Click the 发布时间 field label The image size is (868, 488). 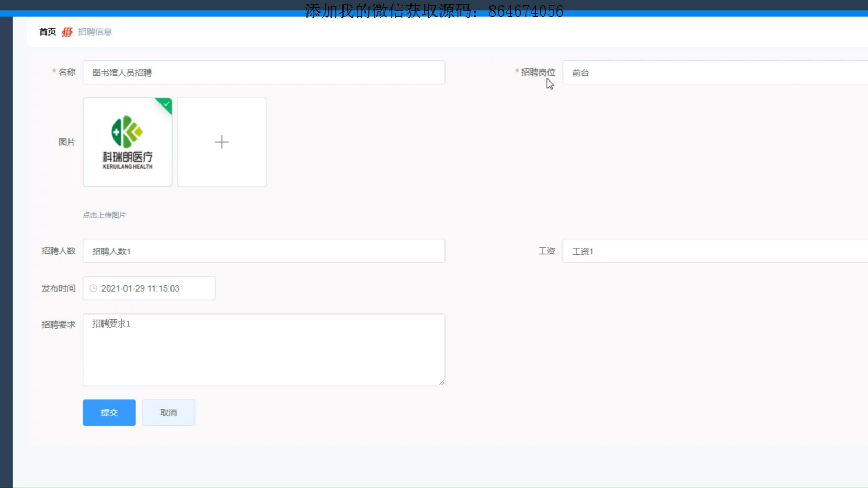(59, 288)
